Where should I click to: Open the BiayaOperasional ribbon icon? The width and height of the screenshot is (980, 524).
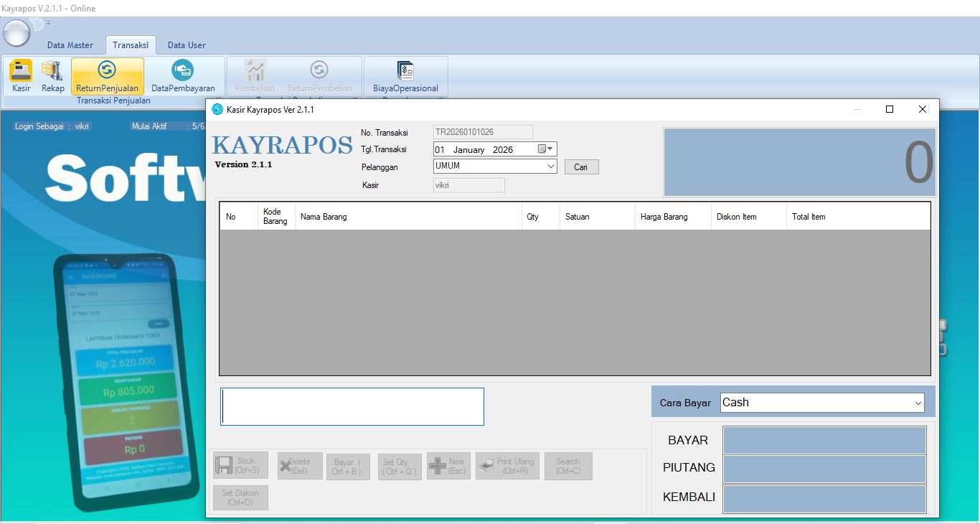point(405,70)
